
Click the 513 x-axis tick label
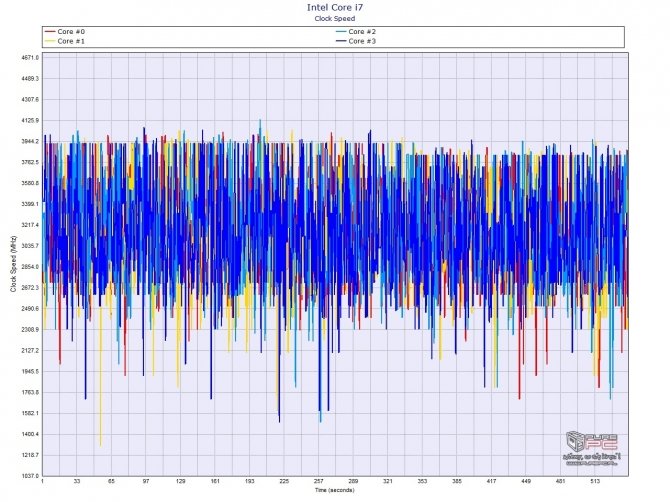tap(595, 481)
